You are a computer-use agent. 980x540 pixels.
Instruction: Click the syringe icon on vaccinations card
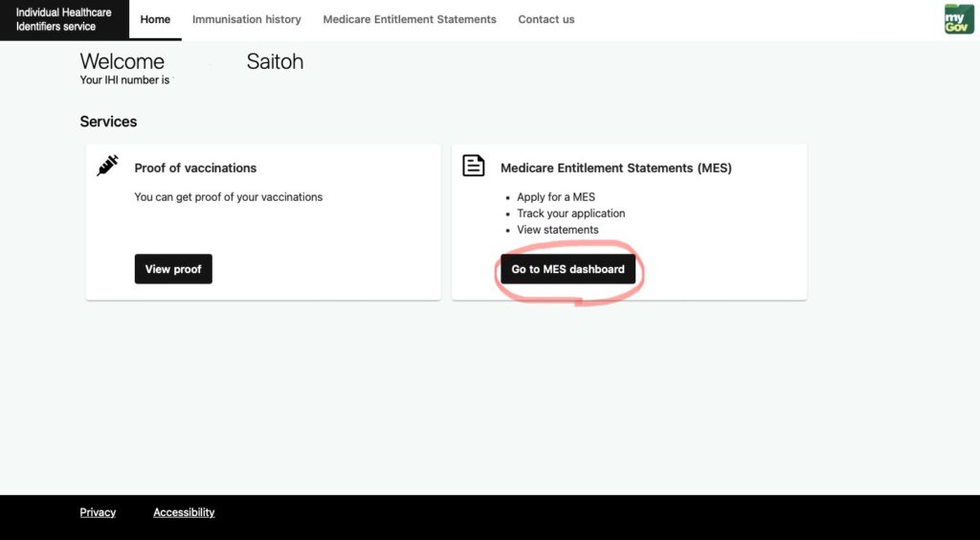coord(107,166)
